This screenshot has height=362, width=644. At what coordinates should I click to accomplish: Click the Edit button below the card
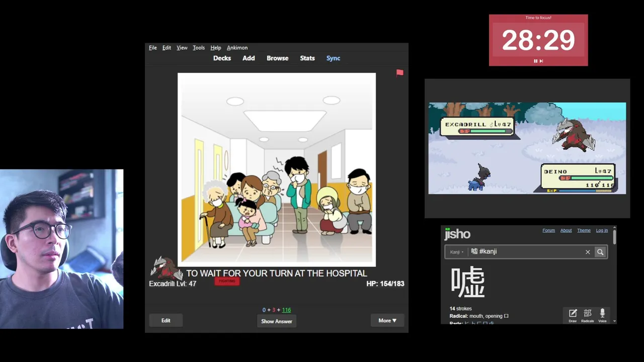[x=166, y=321]
